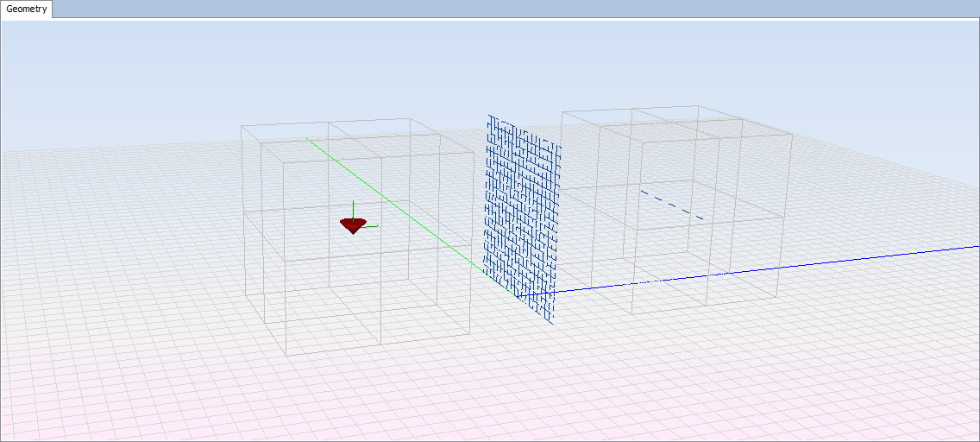Viewport: 980px width, 442px height.
Task: Click empty tab strip right of Geometry
Action: (x=518, y=9)
